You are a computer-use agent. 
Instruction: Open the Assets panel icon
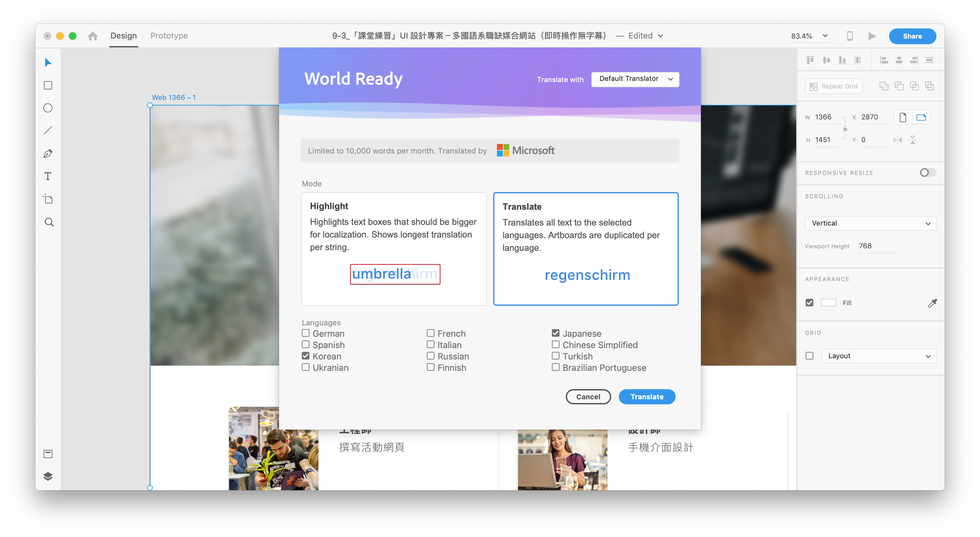point(48,454)
